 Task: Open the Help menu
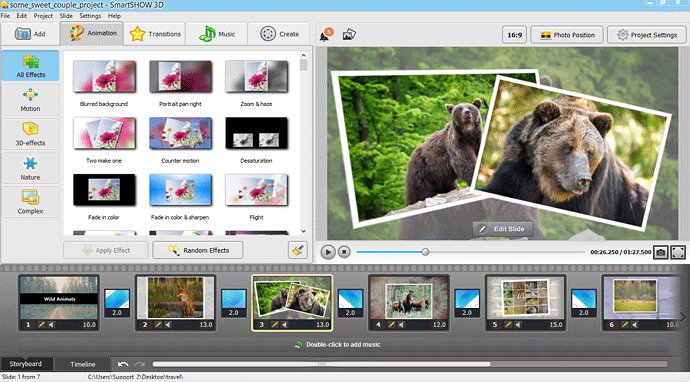(x=114, y=16)
